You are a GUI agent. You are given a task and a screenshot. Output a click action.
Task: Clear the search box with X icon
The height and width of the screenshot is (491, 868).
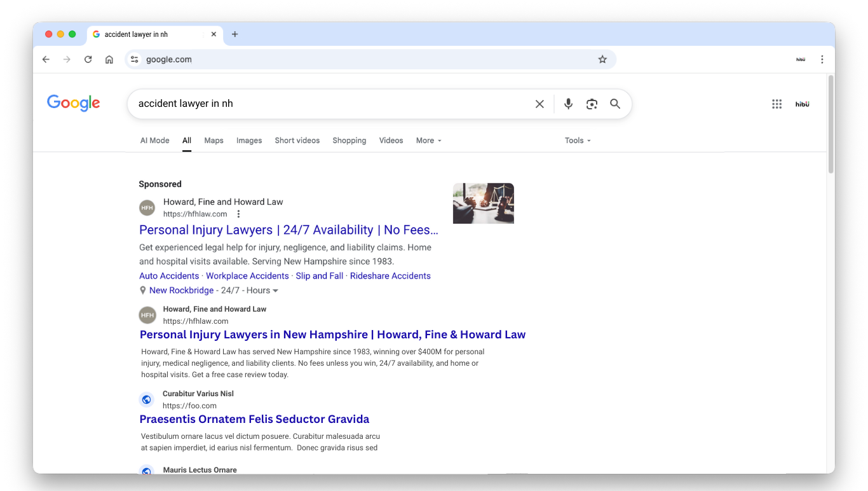539,104
